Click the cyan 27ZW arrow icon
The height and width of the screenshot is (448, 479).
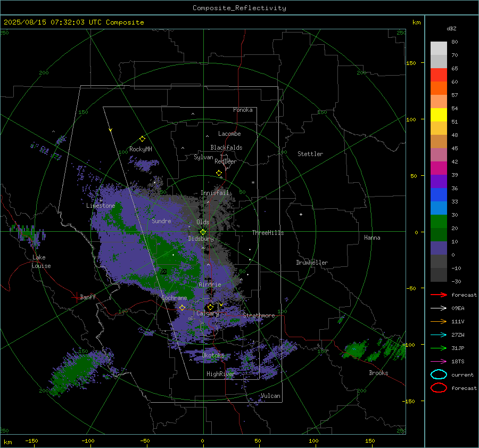click(439, 335)
